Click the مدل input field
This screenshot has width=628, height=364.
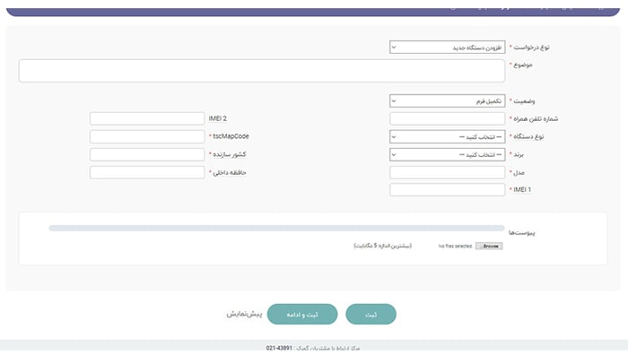pos(448,172)
